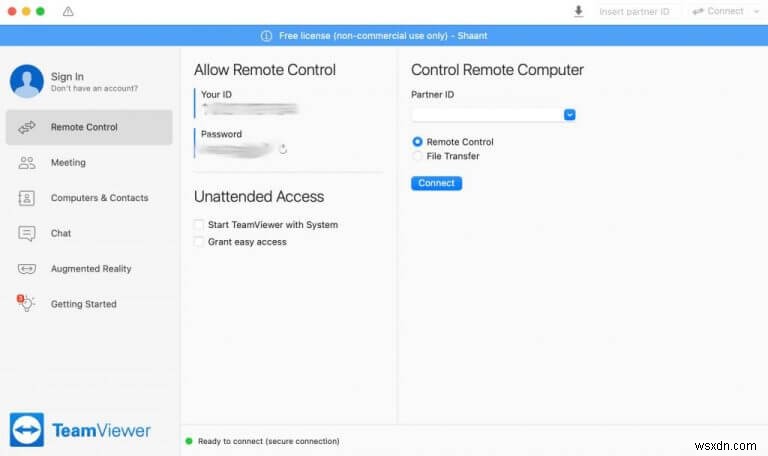
Task: Enable Grant easy access checkbox
Action: (198, 242)
